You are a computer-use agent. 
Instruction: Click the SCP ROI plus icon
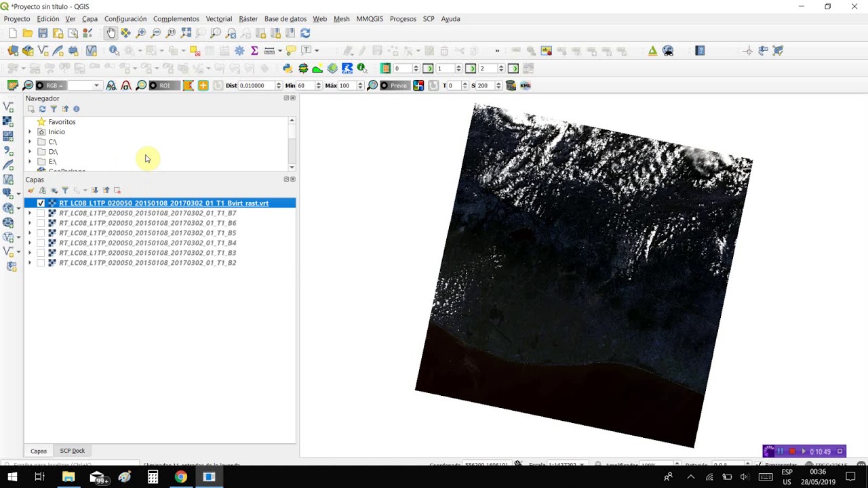pyautogui.click(x=203, y=85)
